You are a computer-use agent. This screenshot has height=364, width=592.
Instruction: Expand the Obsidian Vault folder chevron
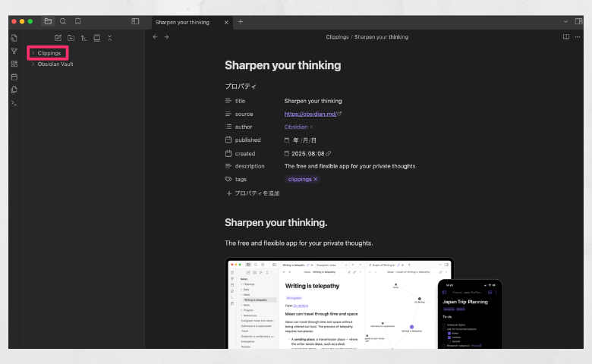(33, 64)
